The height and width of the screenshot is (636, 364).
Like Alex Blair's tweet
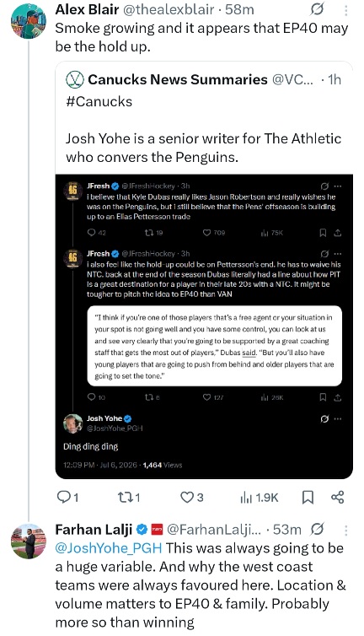click(192, 497)
